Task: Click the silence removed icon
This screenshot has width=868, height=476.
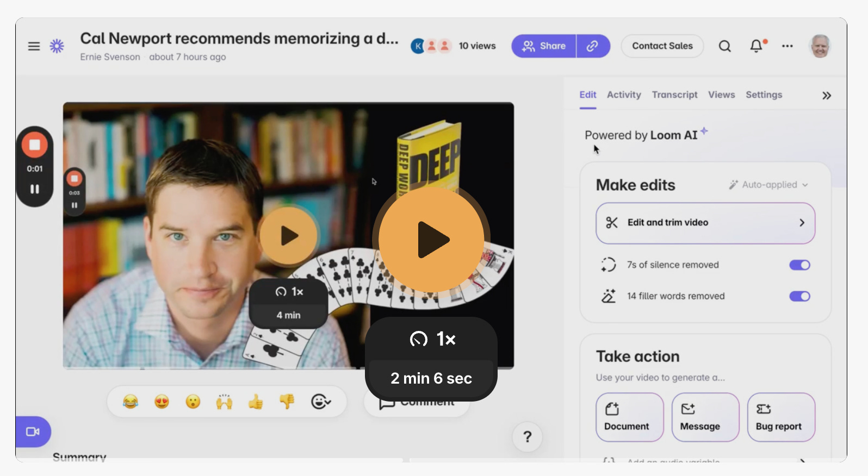Action: click(609, 265)
